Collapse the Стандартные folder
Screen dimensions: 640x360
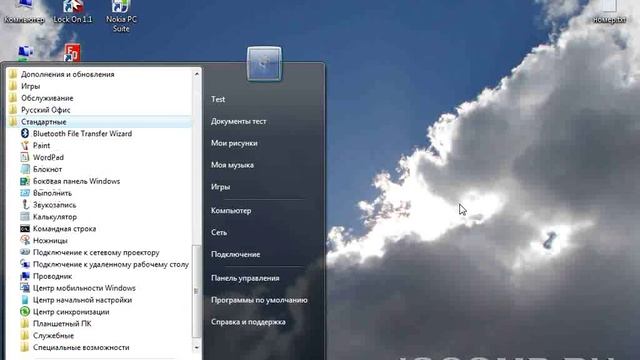pos(100,122)
